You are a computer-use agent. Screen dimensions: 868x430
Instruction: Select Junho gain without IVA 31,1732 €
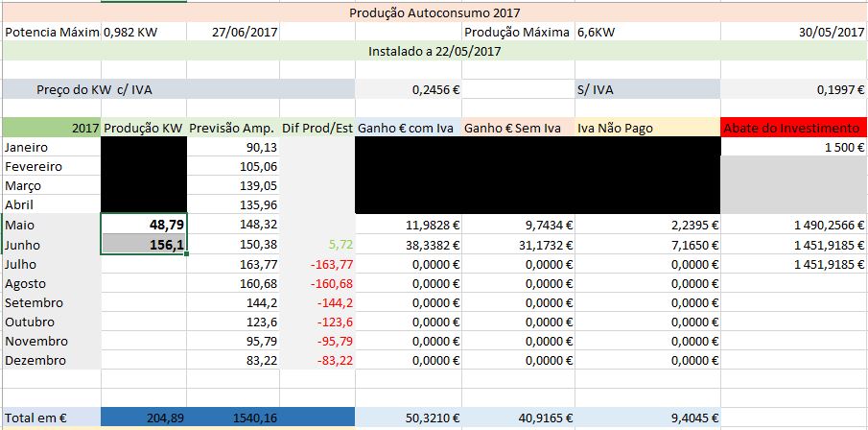click(x=518, y=245)
